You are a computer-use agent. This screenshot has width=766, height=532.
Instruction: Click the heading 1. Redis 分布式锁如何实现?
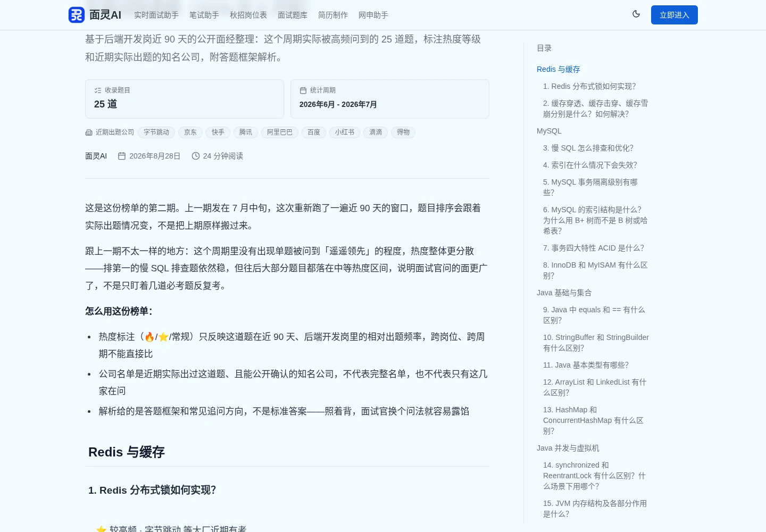click(152, 490)
